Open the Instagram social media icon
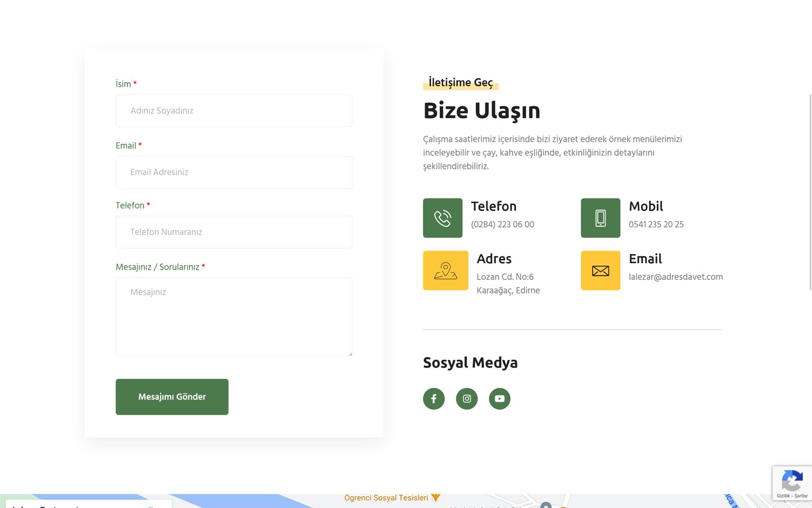The width and height of the screenshot is (812, 508). click(467, 398)
